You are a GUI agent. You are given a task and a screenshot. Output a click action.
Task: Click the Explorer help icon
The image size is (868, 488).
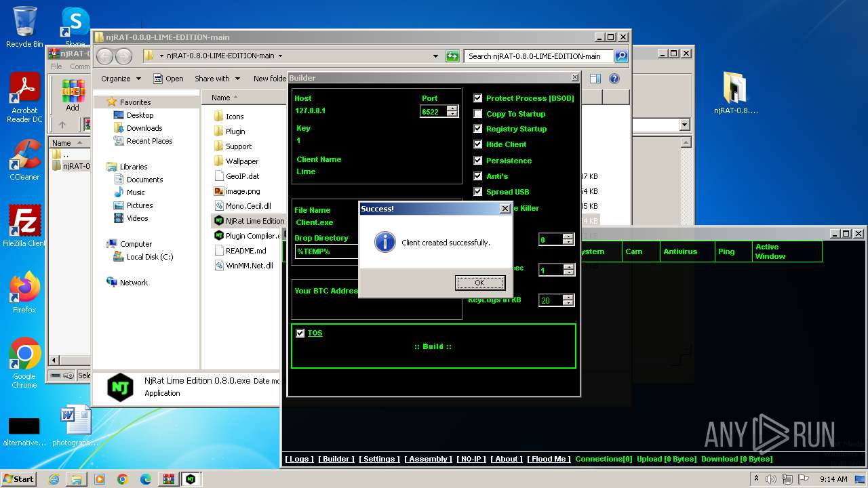pyautogui.click(x=614, y=79)
